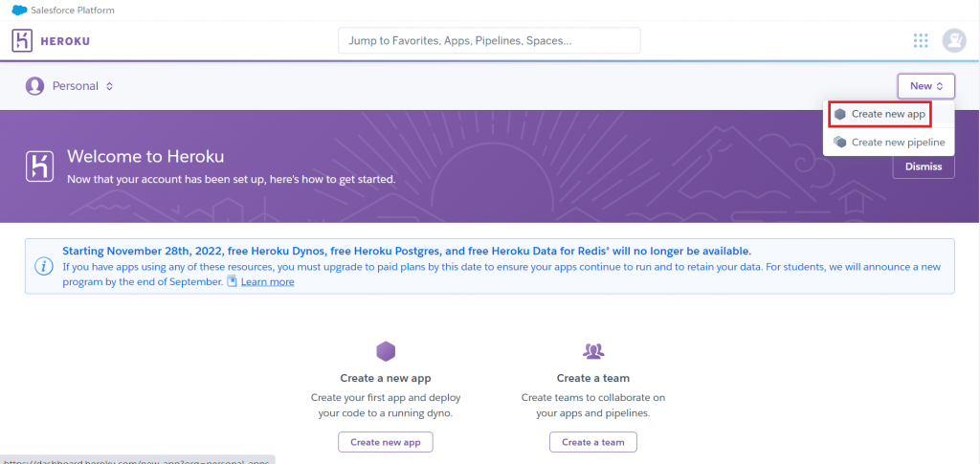
Task: Focus the Jump to Favorites search field
Action: coord(489,40)
